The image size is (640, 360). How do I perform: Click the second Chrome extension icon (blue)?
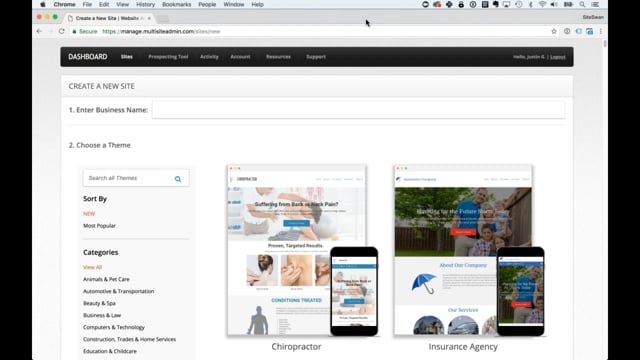[x=578, y=31]
